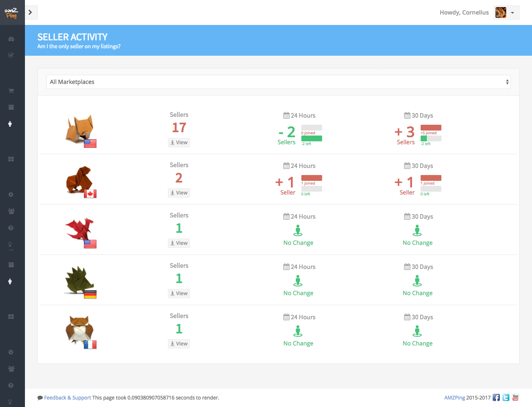Click the 24 Hours calendar icon in squirrel row

(286, 166)
